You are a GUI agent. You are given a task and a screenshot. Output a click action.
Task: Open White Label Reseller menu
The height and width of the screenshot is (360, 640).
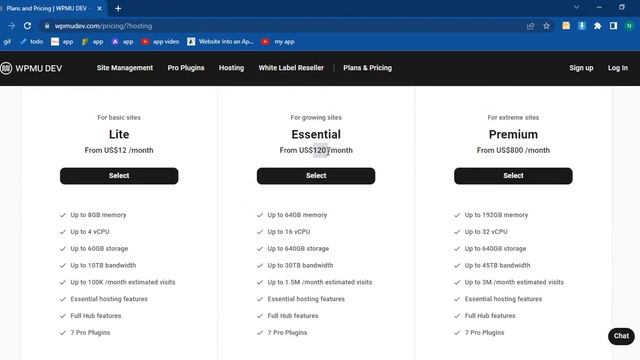(291, 68)
